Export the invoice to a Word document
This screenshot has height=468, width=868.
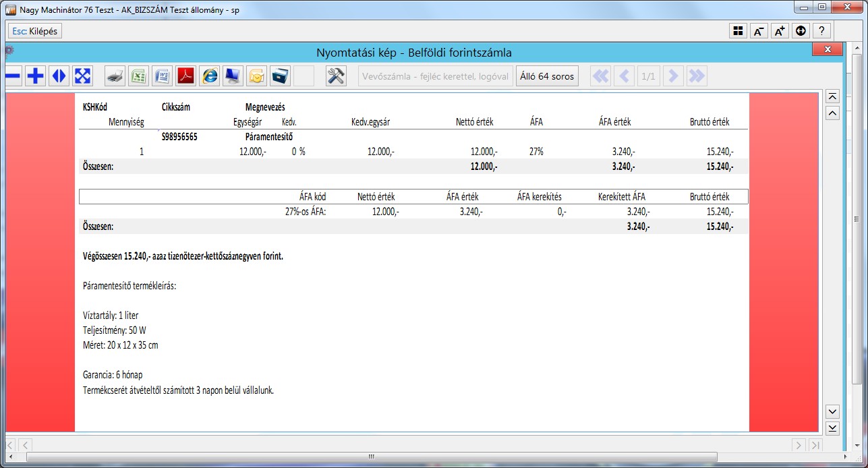[163, 76]
